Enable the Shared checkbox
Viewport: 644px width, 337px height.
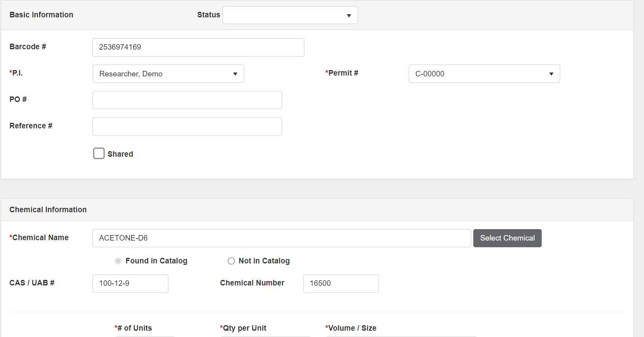[x=99, y=154]
